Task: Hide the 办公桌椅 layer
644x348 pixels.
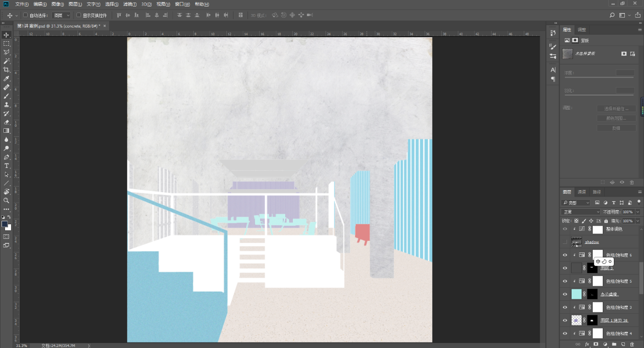Action: coord(565,294)
